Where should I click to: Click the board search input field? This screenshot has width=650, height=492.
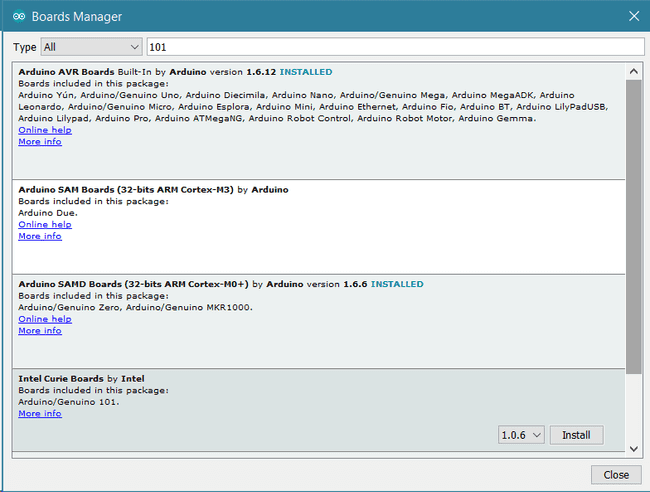point(395,47)
